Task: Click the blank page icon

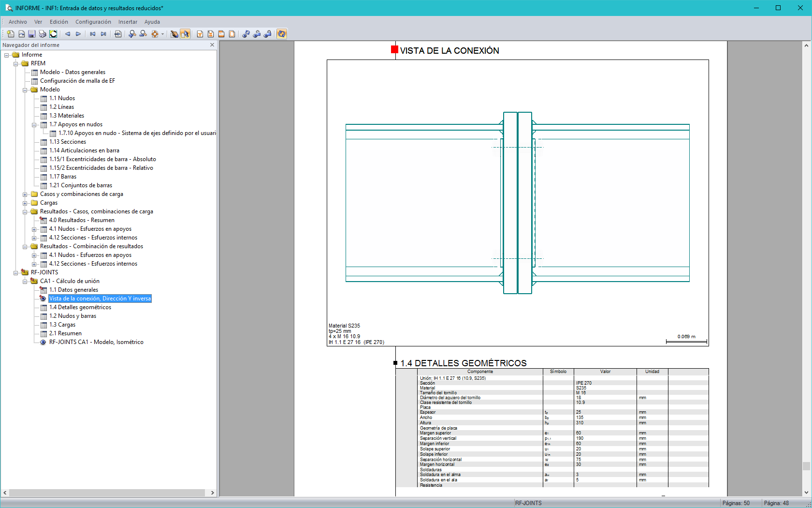Action: click(232, 34)
